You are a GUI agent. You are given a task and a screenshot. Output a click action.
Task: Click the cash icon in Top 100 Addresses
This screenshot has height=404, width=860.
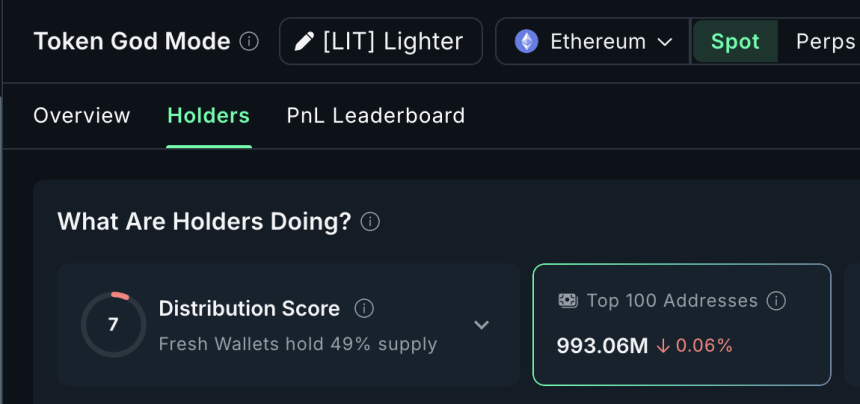coord(567,301)
